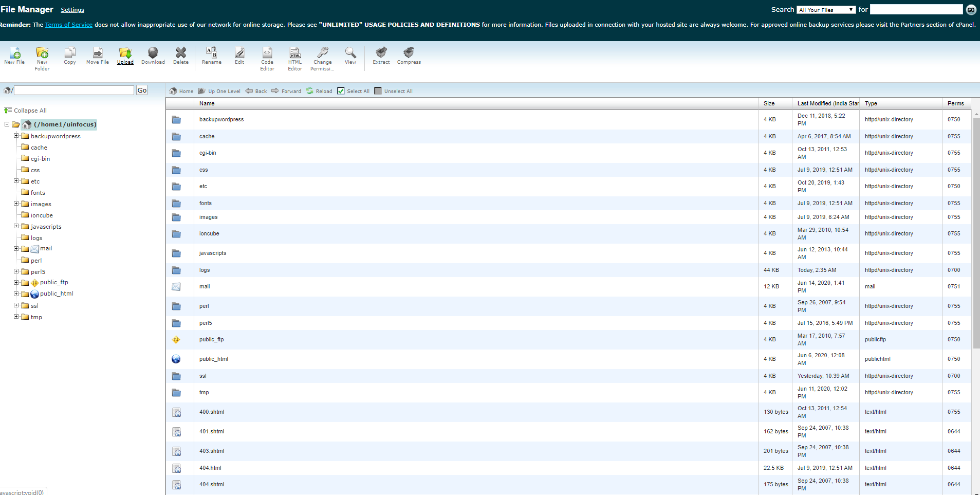Image resolution: width=980 pixels, height=495 pixels.
Task: Open the Settings link
Action: [72, 10]
